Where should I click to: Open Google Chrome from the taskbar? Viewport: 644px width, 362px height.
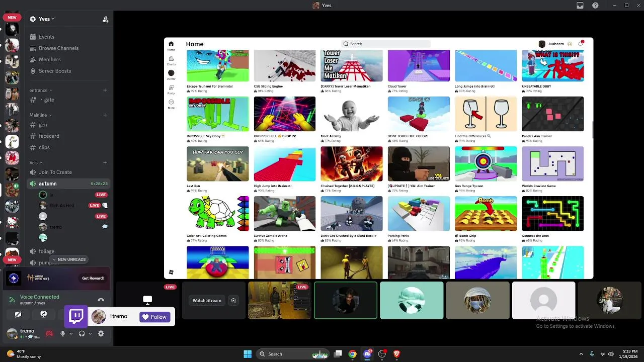[x=353, y=354]
